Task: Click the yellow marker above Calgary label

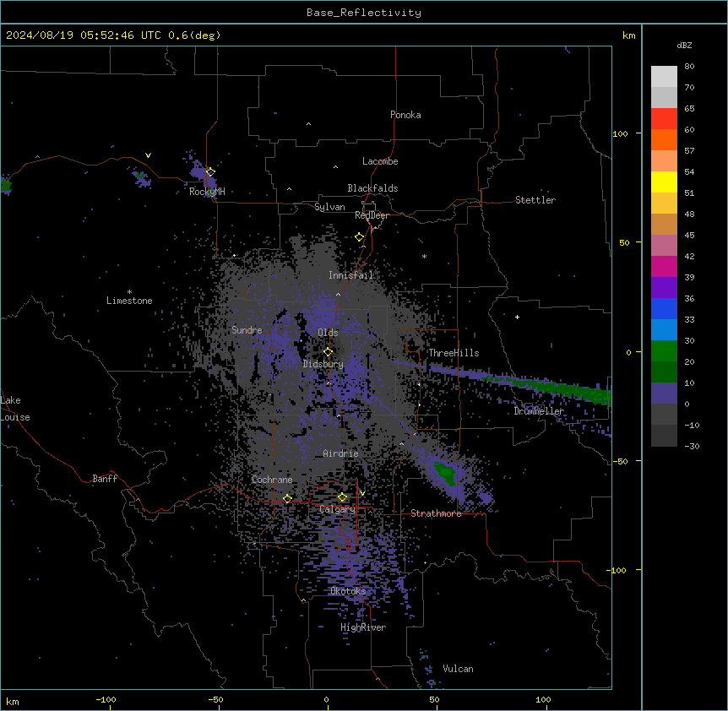Action: click(342, 497)
